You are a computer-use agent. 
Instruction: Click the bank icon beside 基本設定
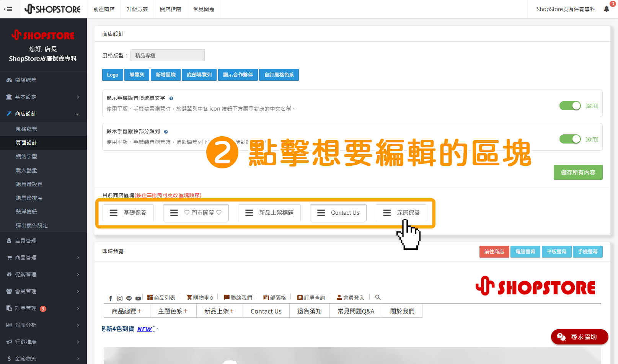pos(9,97)
